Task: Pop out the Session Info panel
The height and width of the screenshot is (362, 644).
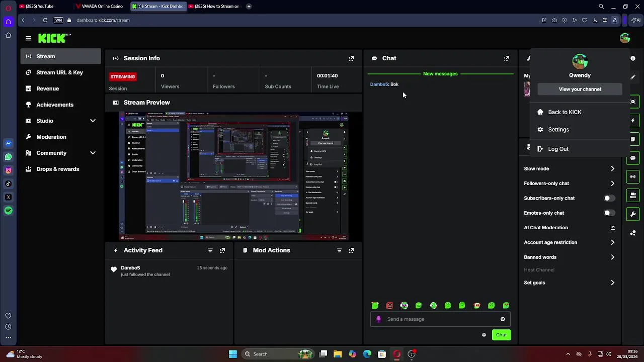Action: click(352, 58)
